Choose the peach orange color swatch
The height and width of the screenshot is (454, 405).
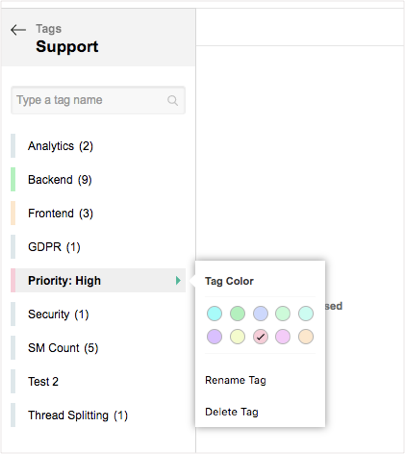click(306, 337)
